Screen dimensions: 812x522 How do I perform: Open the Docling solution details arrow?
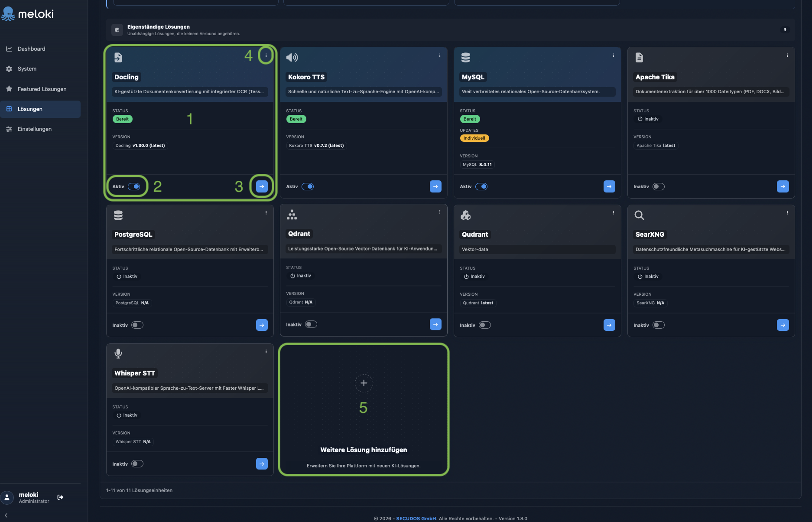262,186
